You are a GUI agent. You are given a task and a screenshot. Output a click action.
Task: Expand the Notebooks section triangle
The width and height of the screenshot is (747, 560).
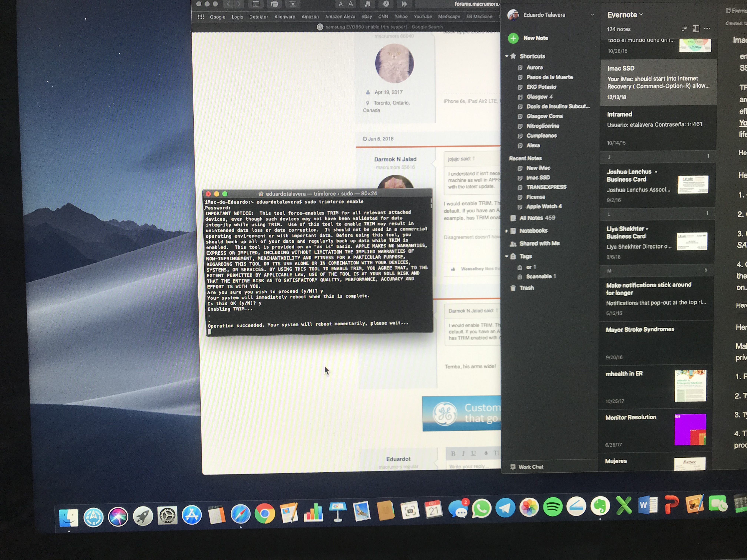[x=506, y=231]
